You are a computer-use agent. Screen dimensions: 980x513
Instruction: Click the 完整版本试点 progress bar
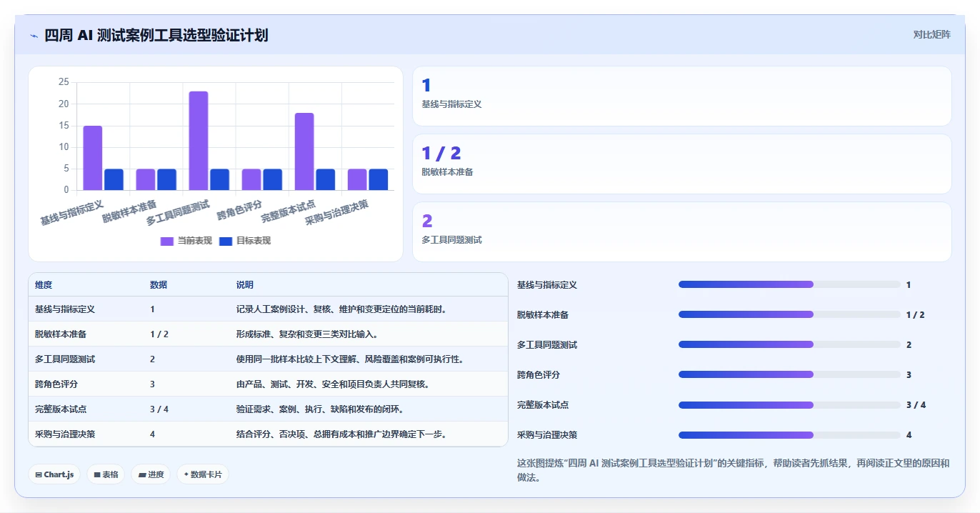[789, 404]
